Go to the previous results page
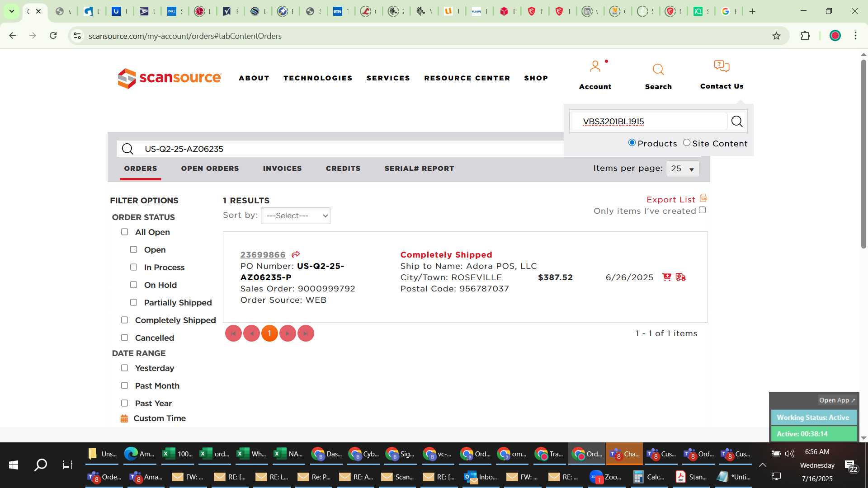 [251, 333]
